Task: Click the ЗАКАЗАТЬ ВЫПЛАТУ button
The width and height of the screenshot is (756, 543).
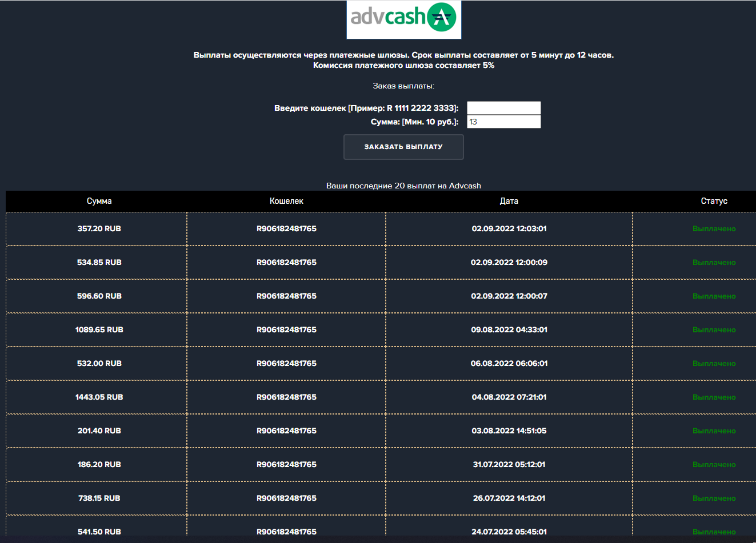Action: (403, 147)
